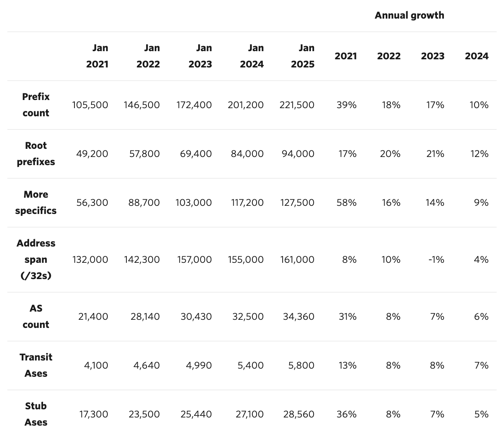This screenshot has width=504, height=438.
Task: Select the 36% Stub Ases growth cell
Action: coord(346,414)
